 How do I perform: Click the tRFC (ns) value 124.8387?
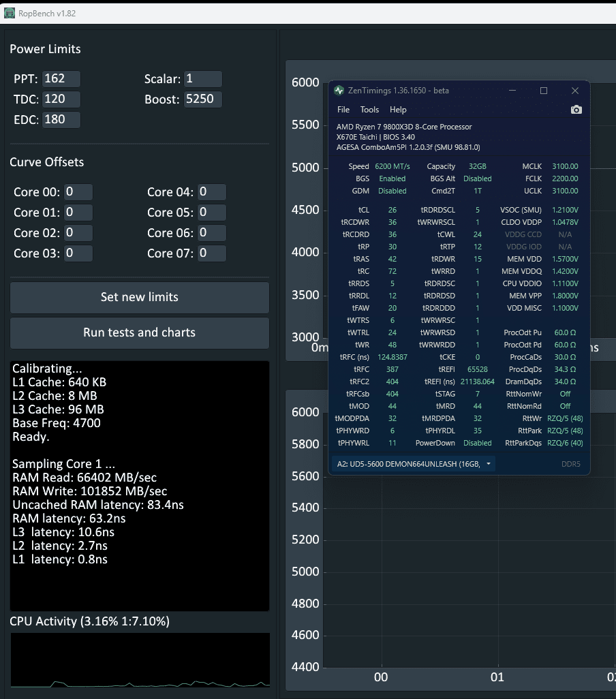click(x=392, y=357)
